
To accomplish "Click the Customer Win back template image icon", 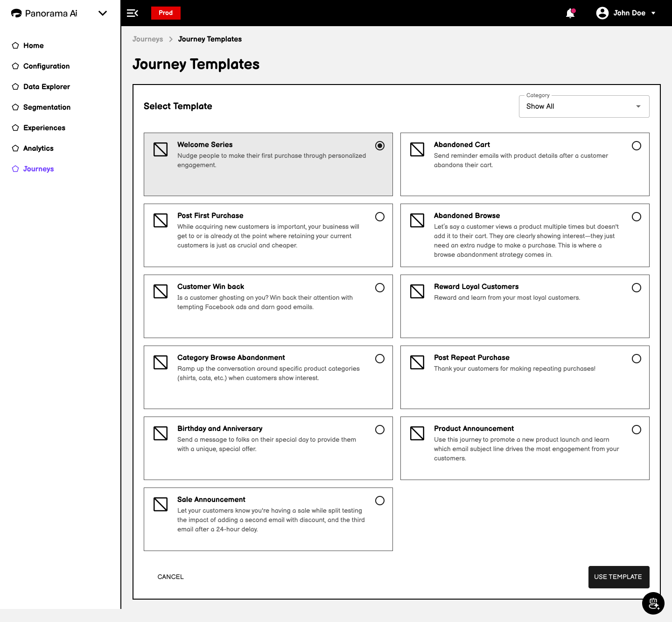I will coord(161,291).
